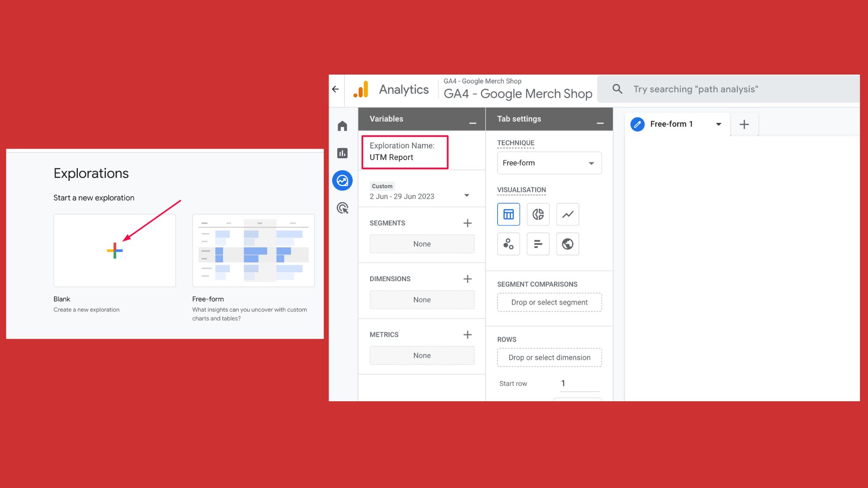Open the Free-form 1 tab dropdown arrow

pos(718,124)
